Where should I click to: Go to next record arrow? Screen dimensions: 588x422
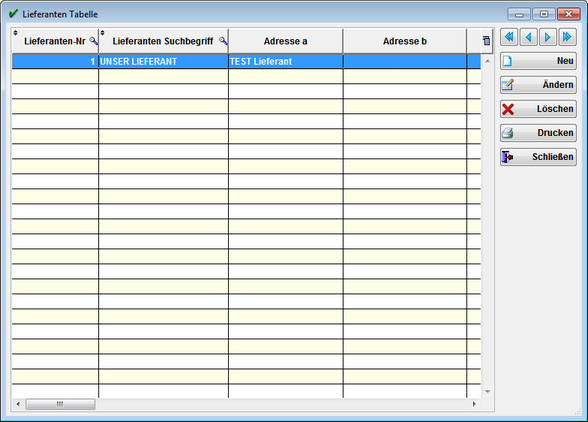[548, 37]
